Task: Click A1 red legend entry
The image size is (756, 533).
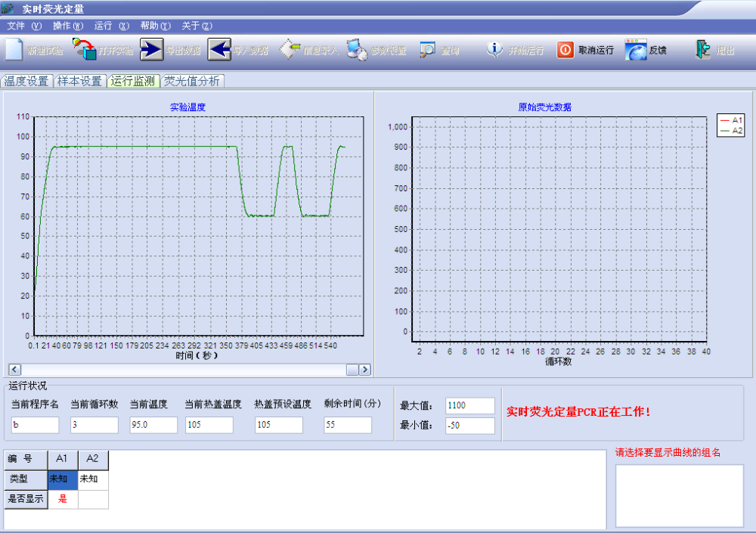Action: pyautogui.click(x=731, y=121)
